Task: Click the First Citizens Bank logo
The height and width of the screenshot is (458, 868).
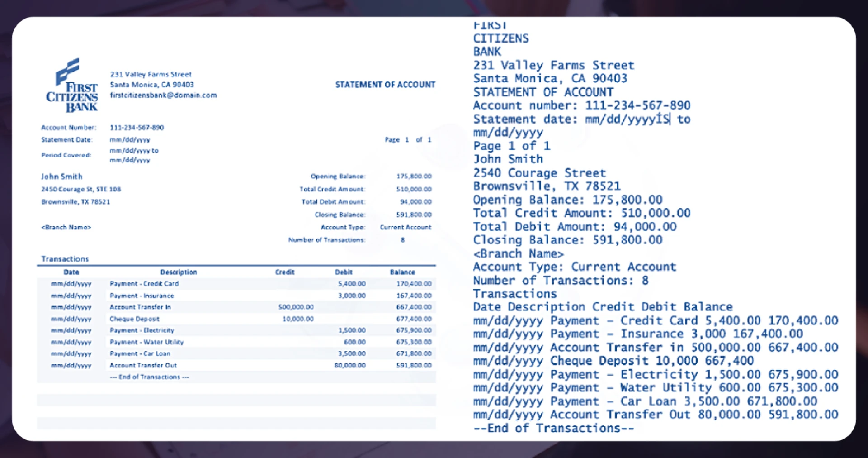Action: pyautogui.click(x=72, y=85)
